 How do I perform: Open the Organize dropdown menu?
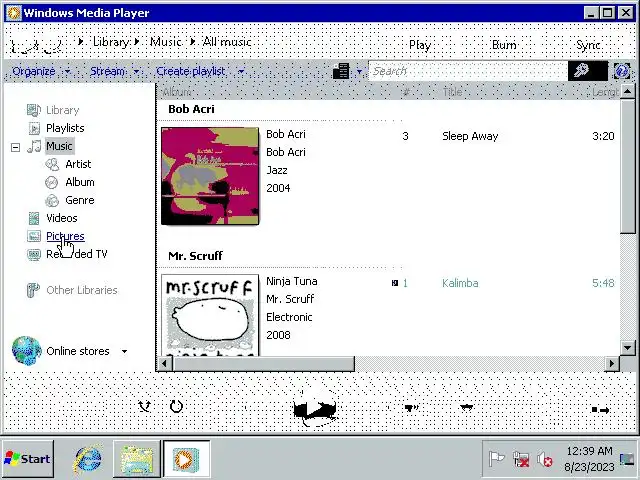click(x=41, y=71)
